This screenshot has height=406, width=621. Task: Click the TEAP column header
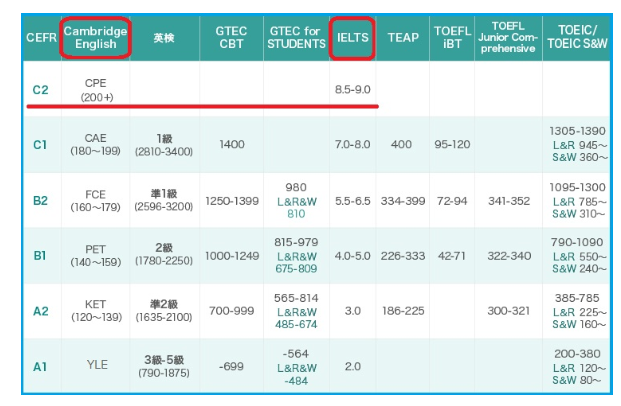click(x=403, y=38)
